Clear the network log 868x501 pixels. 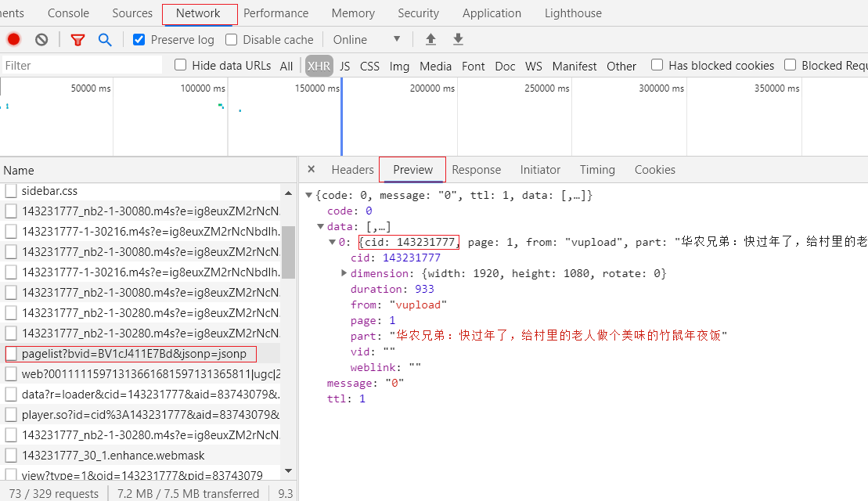[x=41, y=39]
